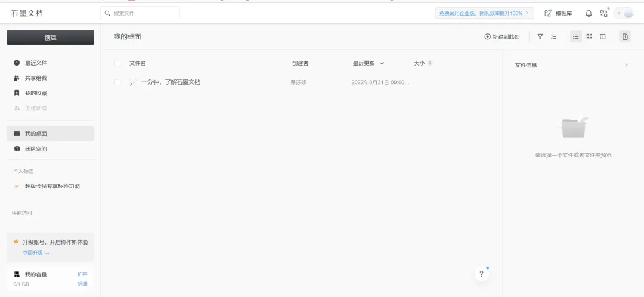Click the 石墨文档 logo
644x297 pixels.
(27, 13)
